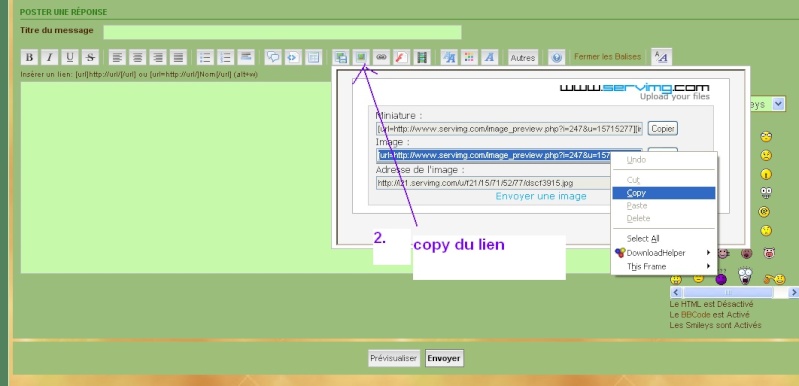The image size is (799, 386).
Task: Click the Envoyer submit button
Action: pos(444,359)
